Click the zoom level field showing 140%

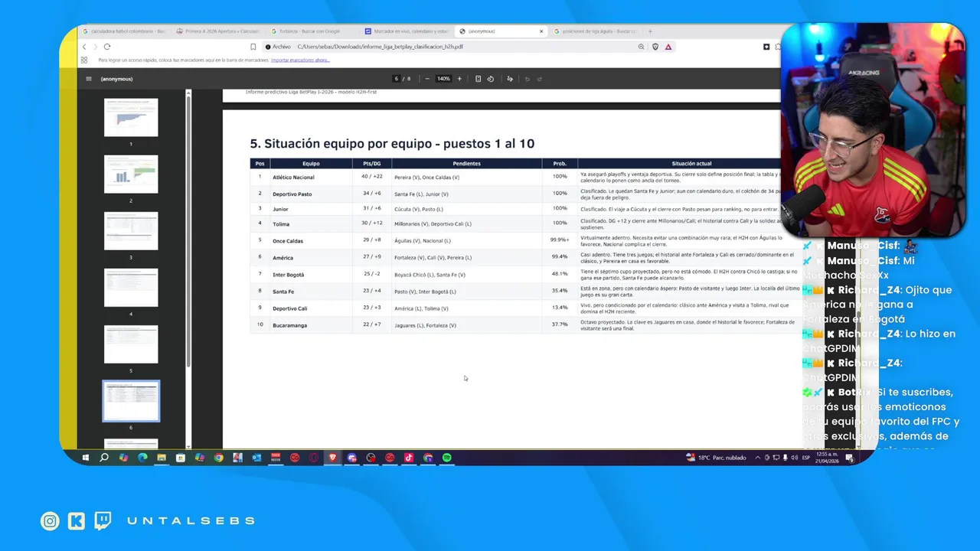click(x=443, y=79)
